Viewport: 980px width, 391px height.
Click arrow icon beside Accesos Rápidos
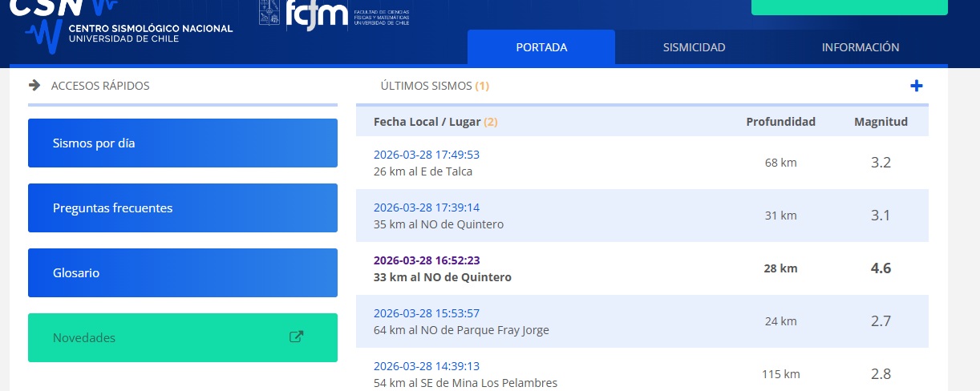pyautogui.click(x=34, y=86)
